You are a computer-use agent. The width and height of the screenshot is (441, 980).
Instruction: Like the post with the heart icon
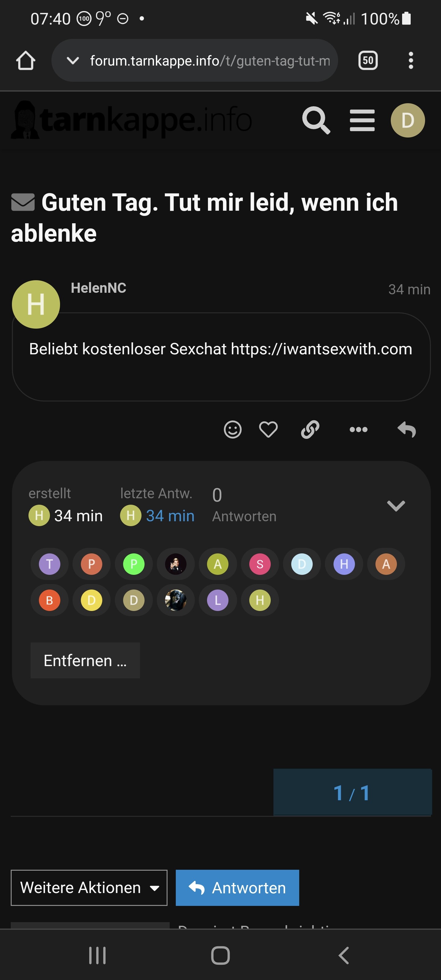268,429
